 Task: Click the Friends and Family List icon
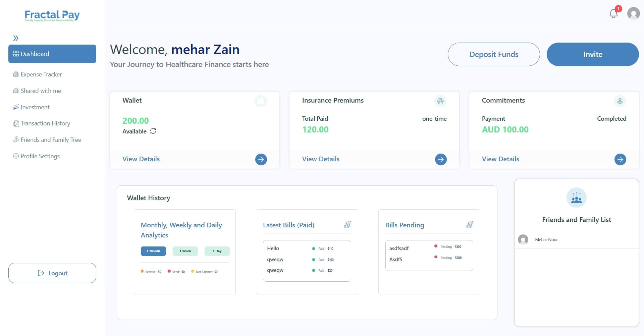coord(576,198)
